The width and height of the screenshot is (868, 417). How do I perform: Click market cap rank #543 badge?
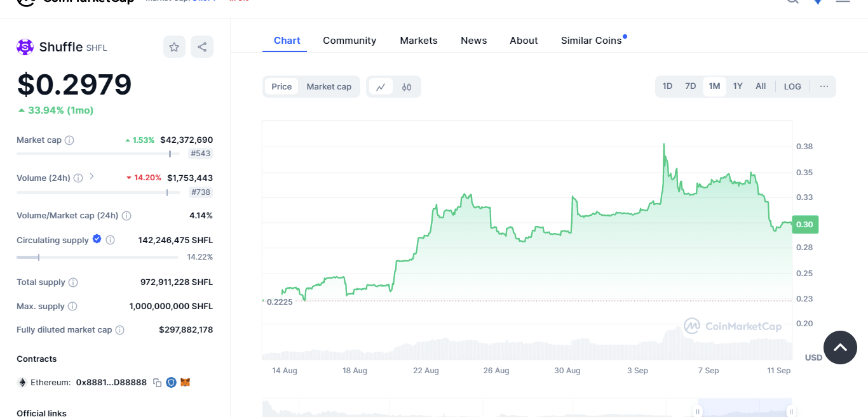point(201,154)
